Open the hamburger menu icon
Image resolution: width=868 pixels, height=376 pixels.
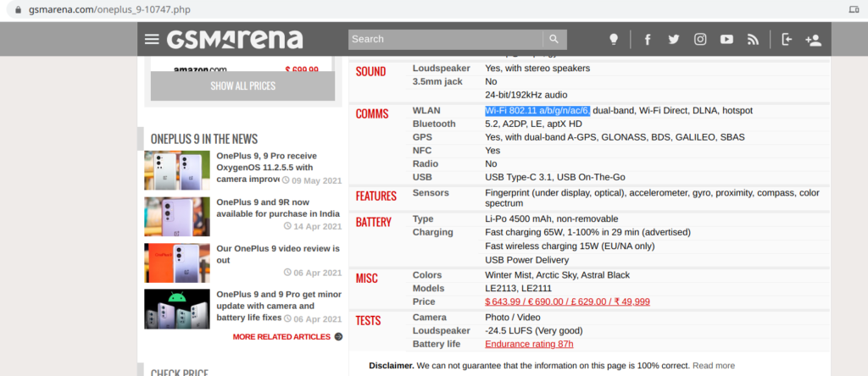point(152,39)
